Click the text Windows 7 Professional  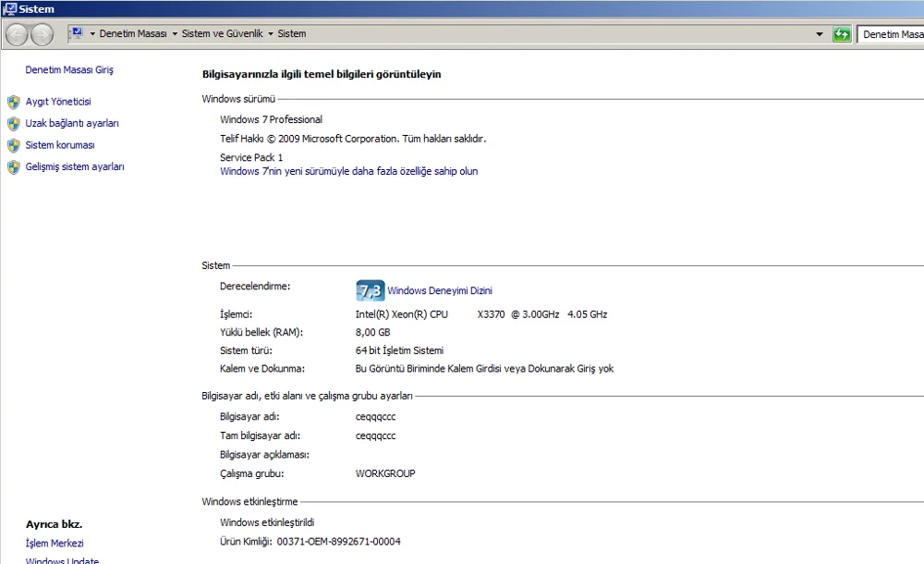point(271,120)
